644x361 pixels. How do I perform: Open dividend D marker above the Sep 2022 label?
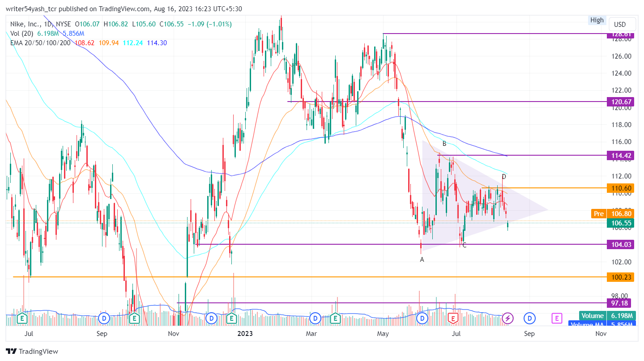click(x=104, y=319)
